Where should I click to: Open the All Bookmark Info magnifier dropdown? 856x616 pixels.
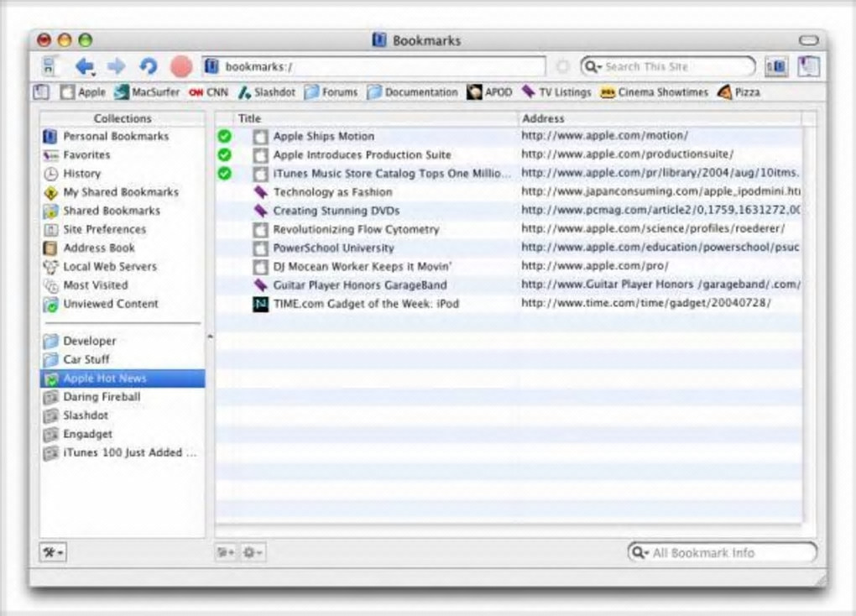(639, 553)
